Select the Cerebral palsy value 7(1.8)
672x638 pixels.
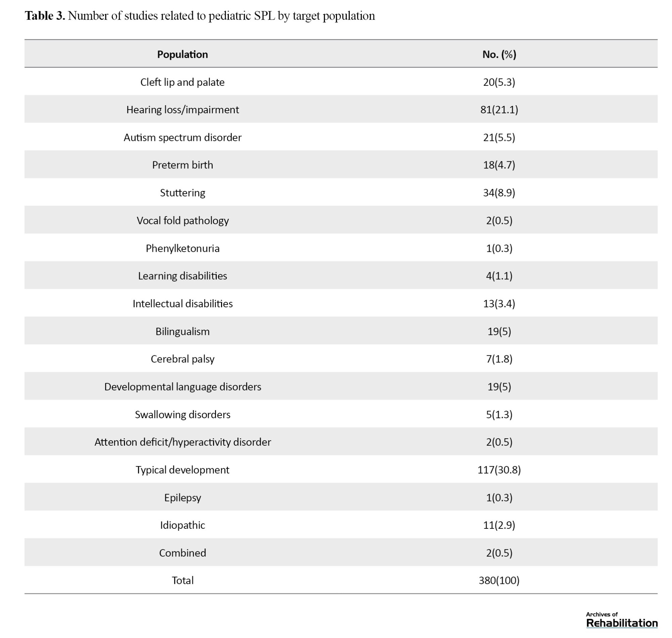(499, 359)
